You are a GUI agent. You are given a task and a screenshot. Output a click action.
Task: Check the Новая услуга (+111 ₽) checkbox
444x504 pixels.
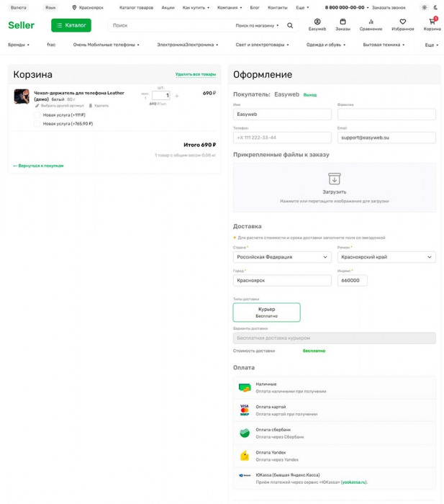click(37, 114)
